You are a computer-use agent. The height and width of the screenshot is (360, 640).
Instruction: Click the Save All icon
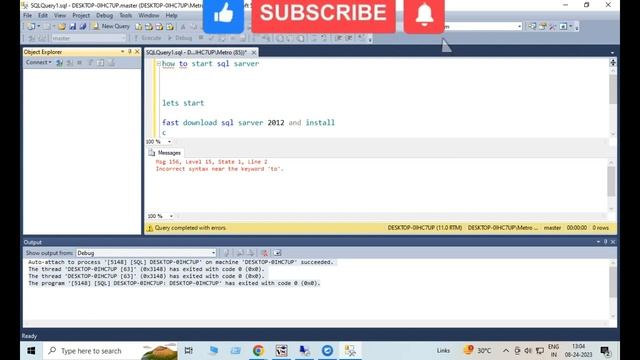(83, 27)
